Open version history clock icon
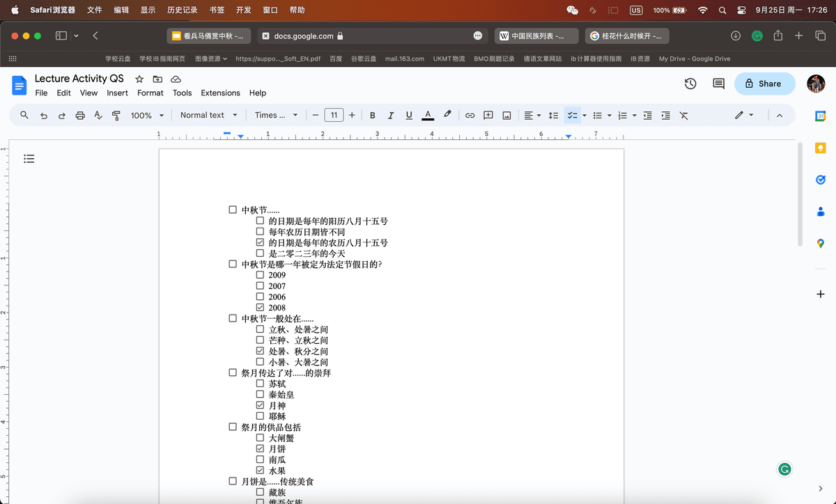This screenshot has width=836, height=504. (690, 84)
